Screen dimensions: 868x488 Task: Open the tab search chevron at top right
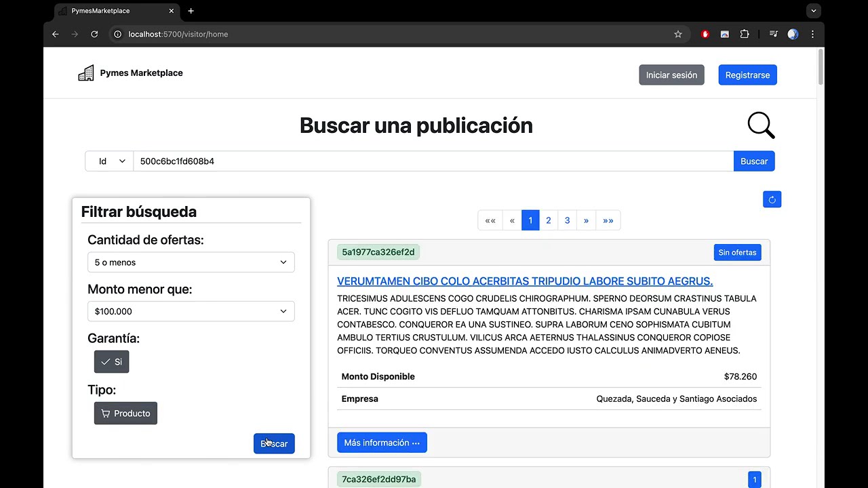814,11
